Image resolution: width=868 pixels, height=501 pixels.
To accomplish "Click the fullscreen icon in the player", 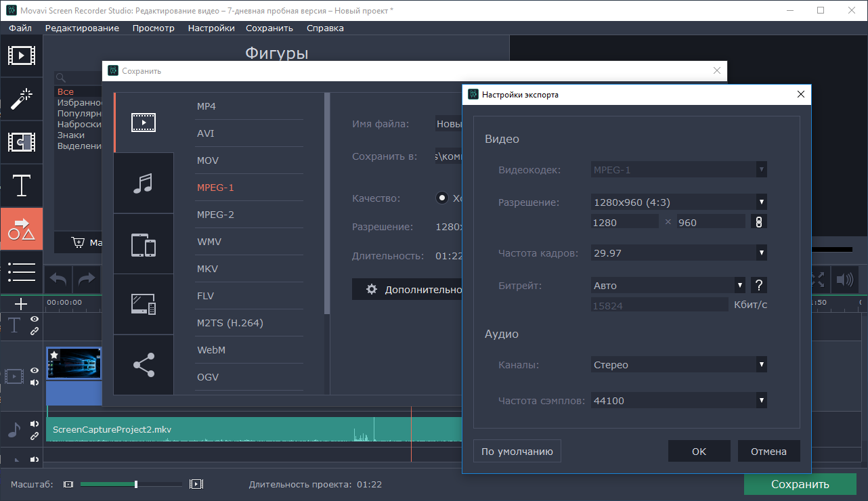I will click(x=817, y=279).
